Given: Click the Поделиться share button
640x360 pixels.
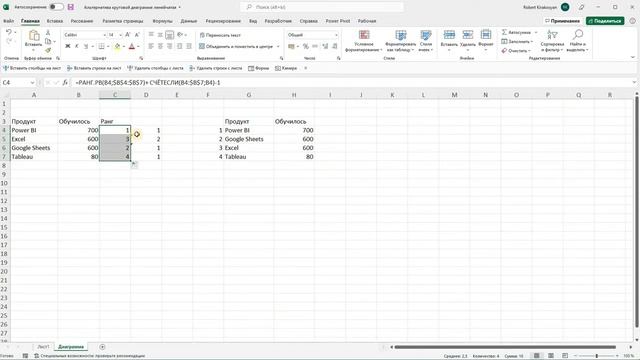Looking at the screenshot, I should coord(605,21).
